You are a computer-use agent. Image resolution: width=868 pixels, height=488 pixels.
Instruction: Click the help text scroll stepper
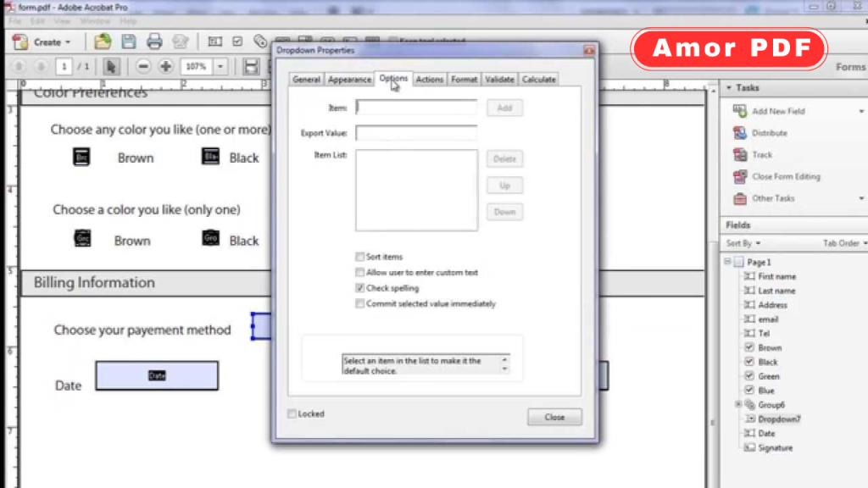(504, 364)
